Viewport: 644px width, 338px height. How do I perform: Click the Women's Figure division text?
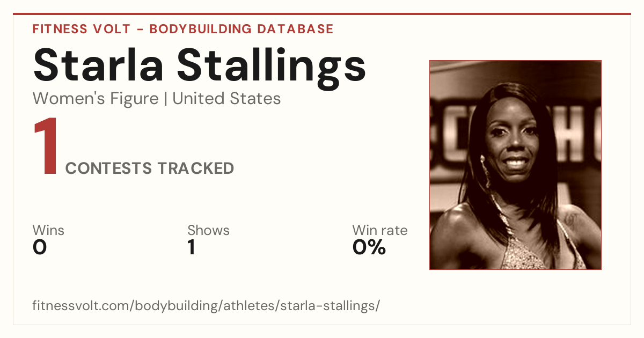(96, 99)
